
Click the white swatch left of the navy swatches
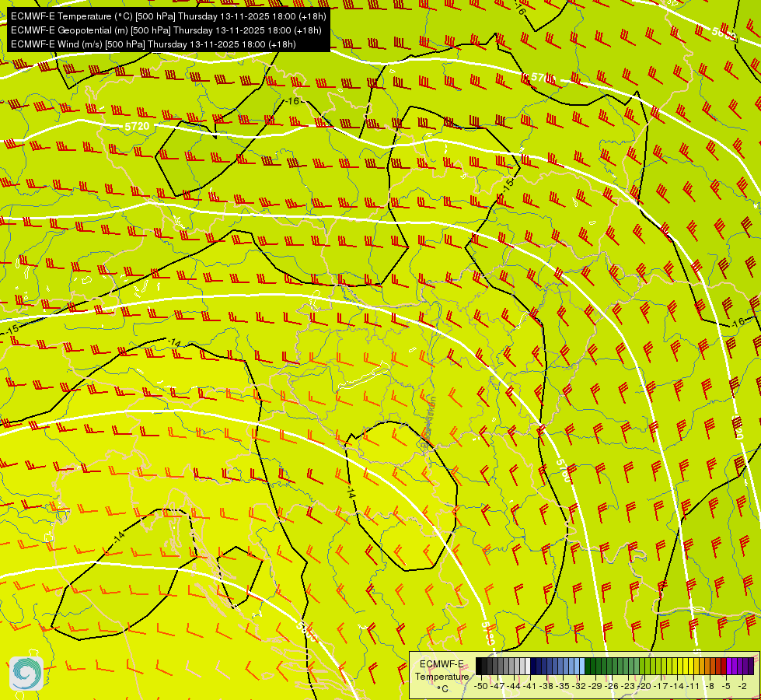coord(528,666)
